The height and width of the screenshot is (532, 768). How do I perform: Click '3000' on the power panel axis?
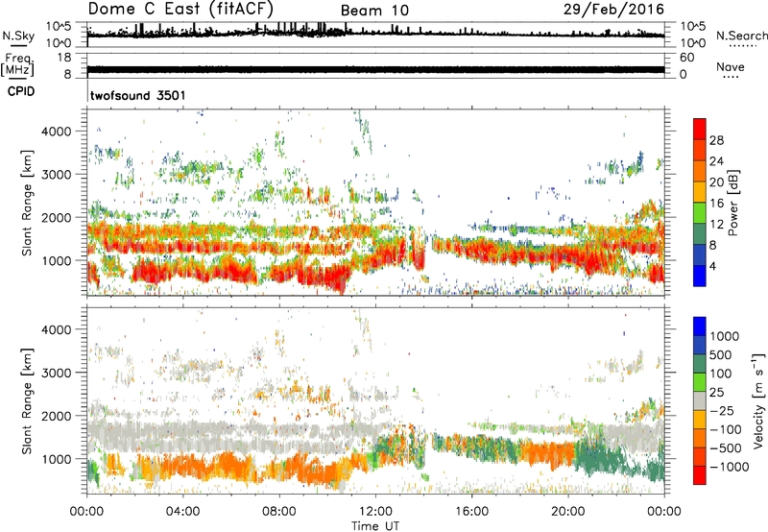[56, 175]
